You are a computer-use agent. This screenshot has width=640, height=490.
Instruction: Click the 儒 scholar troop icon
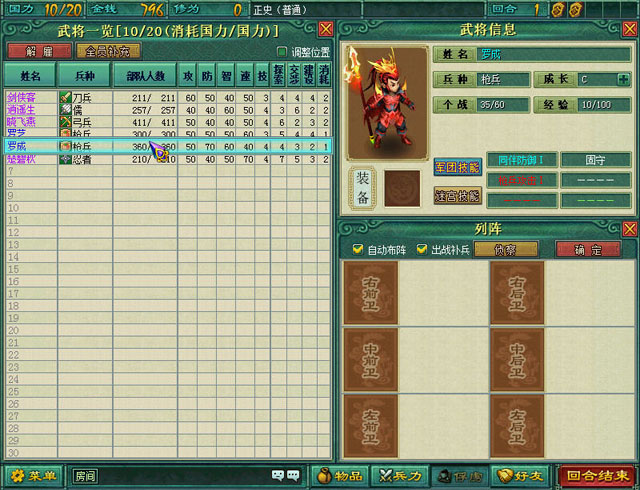point(65,110)
